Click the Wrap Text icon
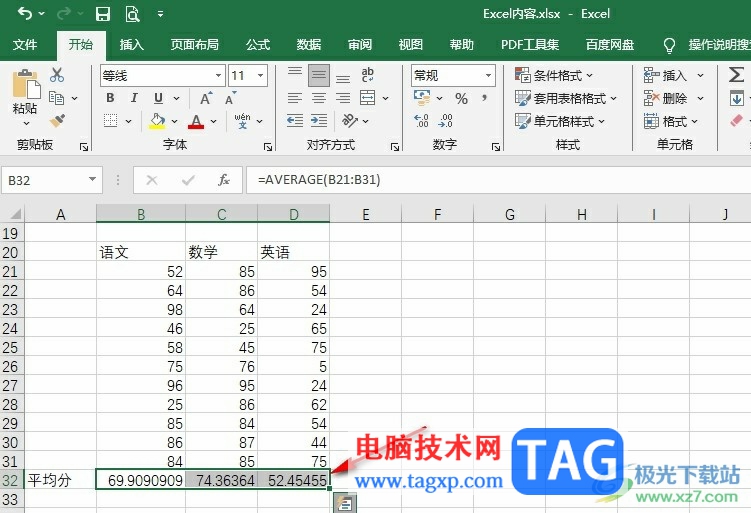The width and height of the screenshot is (751, 513). tap(367, 75)
